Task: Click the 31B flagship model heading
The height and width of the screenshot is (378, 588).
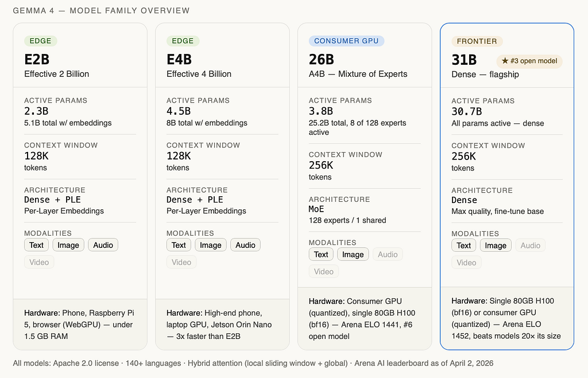Action: click(464, 60)
